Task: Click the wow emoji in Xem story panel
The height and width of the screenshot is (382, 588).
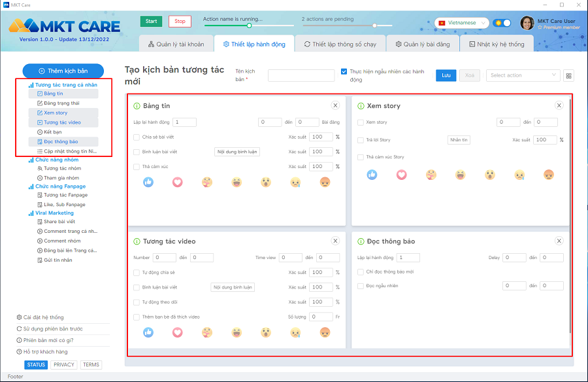Action: tap(490, 175)
